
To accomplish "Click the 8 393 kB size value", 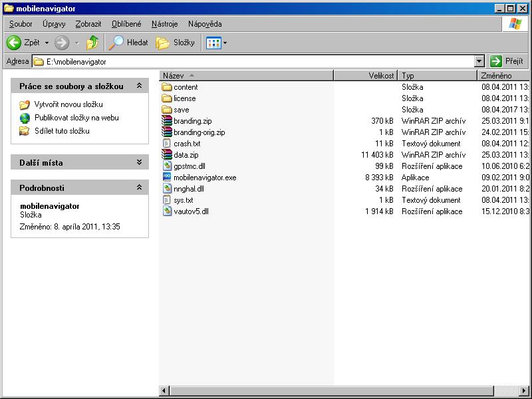I will pyautogui.click(x=379, y=178).
